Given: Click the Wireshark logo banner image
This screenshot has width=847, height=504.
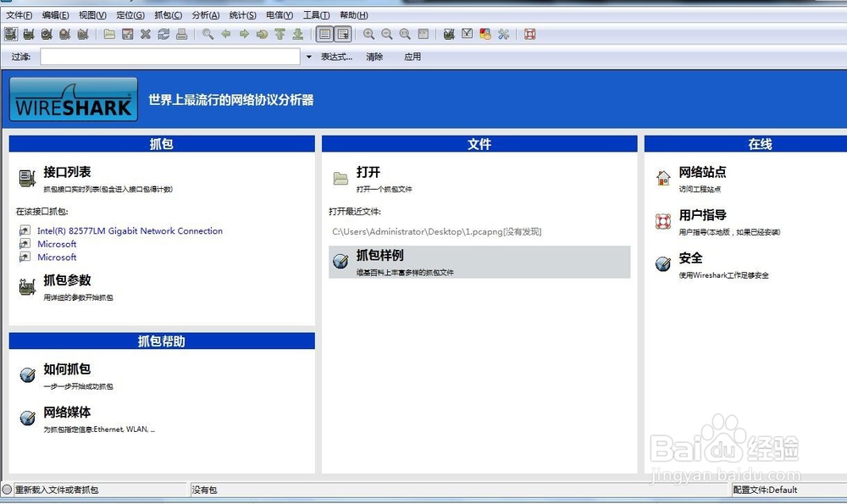Looking at the screenshot, I should coord(74,99).
